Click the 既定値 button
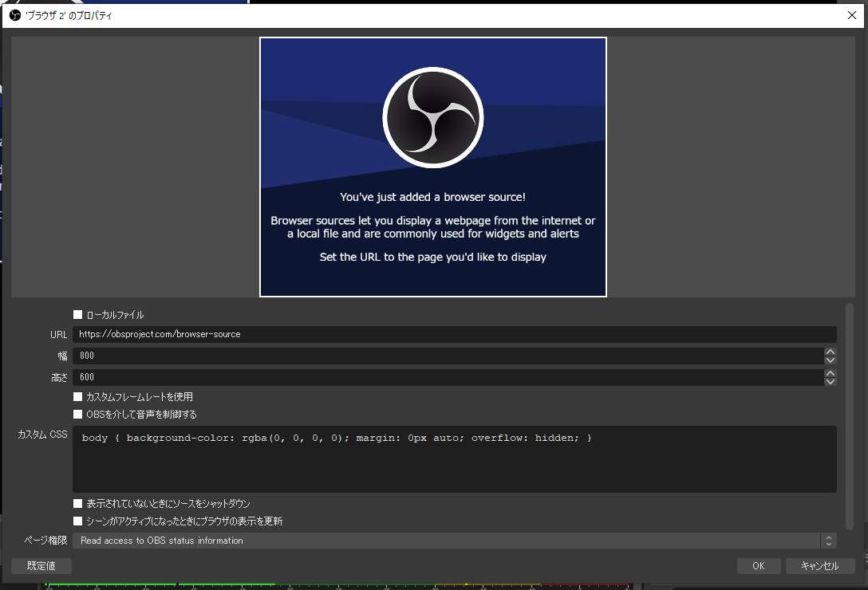Image resolution: width=868 pixels, height=590 pixels. [x=41, y=565]
